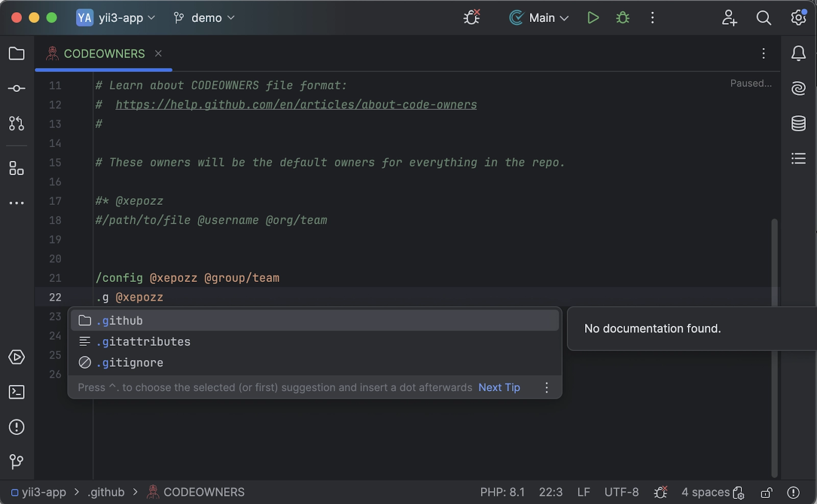Open the completion popup options menu
The width and height of the screenshot is (817, 504).
tap(546, 387)
